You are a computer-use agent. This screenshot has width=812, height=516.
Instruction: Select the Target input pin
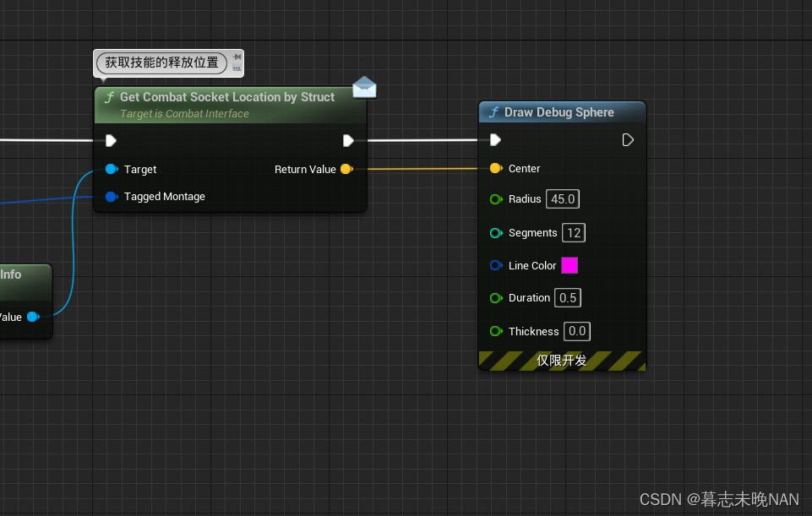pyautogui.click(x=112, y=169)
